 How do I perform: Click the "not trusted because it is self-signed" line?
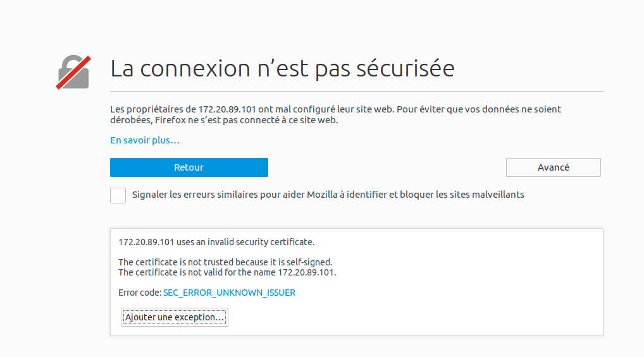click(225, 262)
